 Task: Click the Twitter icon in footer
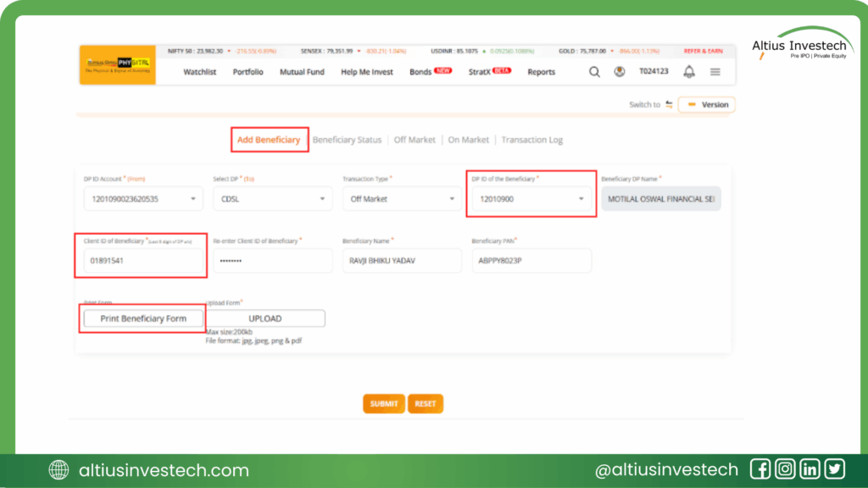coord(834,469)
